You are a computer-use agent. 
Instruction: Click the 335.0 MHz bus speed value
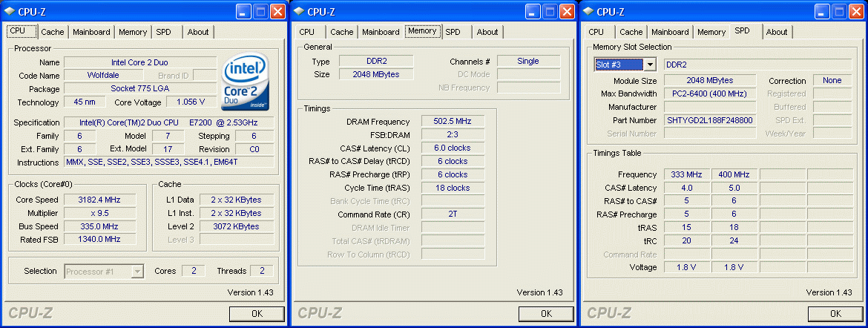point(100,226)
